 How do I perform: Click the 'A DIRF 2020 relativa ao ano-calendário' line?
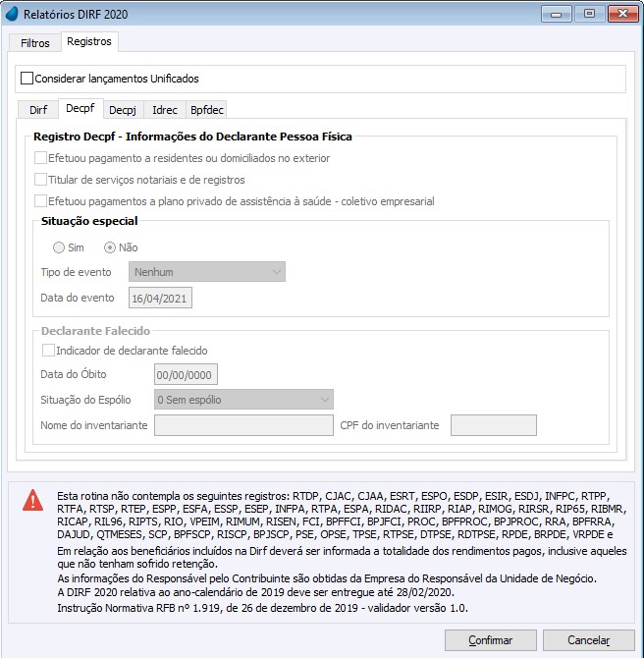(x=256, y=592)
